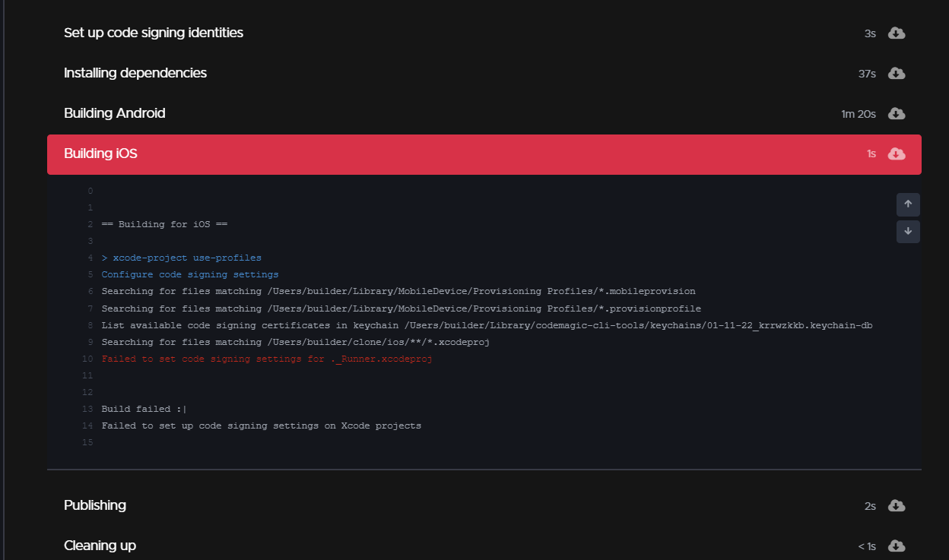Viewport: 949px width, 560px height.
Task: Select log line 'Build failed :|'
Action: click(144, 409)
